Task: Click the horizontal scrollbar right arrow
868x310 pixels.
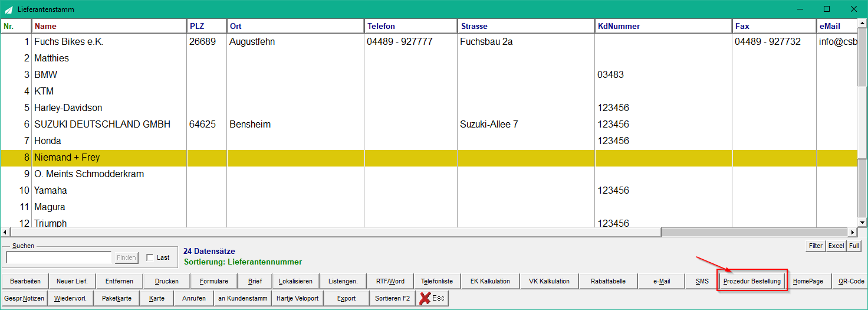Action: point(852,232)
